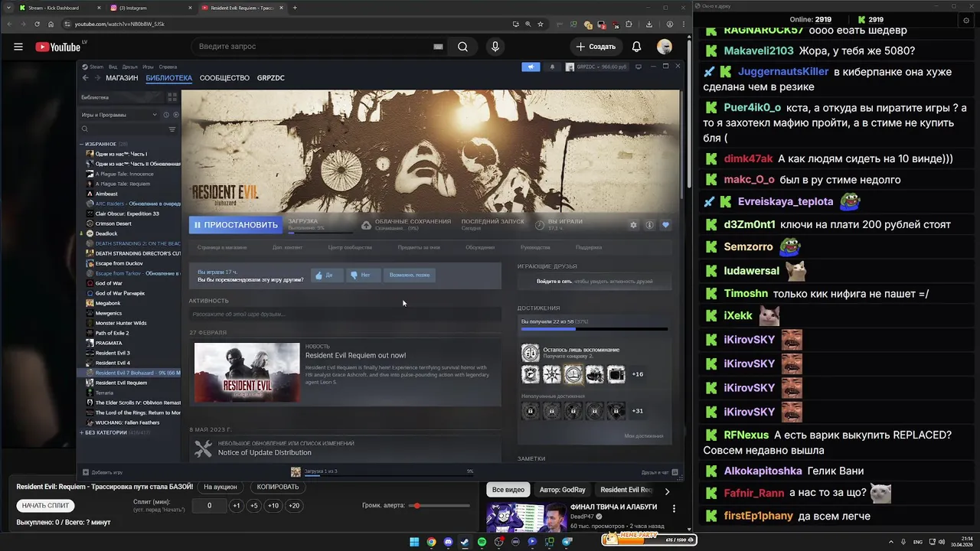Adjust Громк. алерта volume slider

(441, 506)
